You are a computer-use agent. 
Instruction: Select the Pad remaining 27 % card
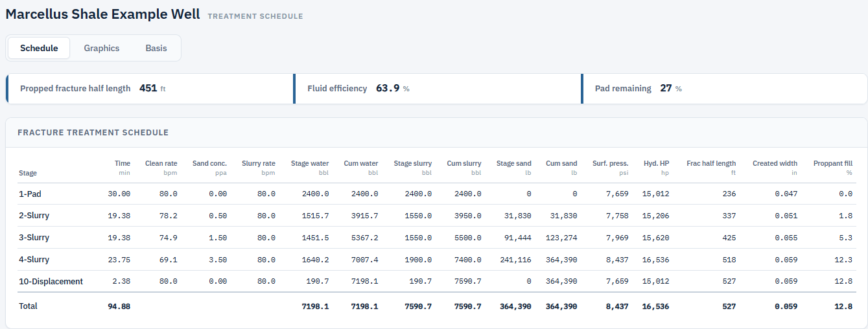724,89
